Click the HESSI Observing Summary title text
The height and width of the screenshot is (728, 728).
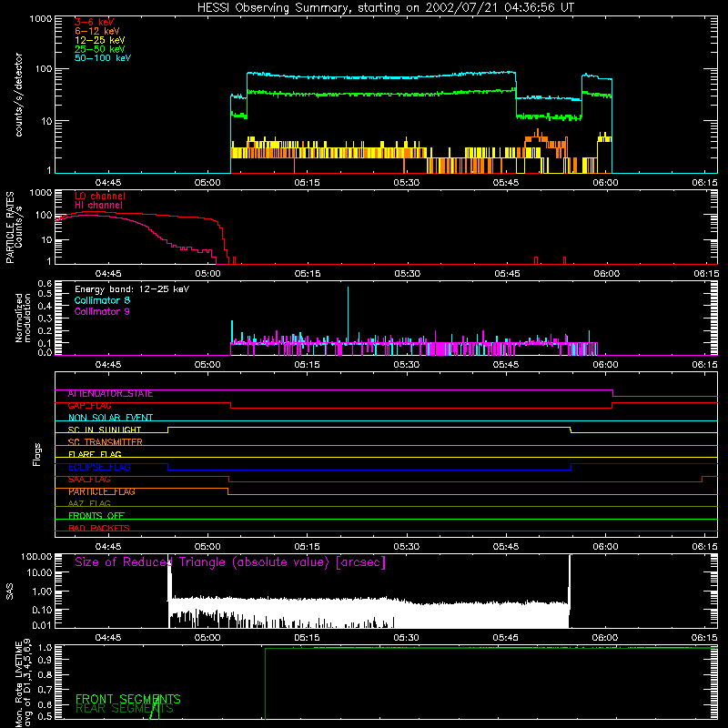click(385, 7)
